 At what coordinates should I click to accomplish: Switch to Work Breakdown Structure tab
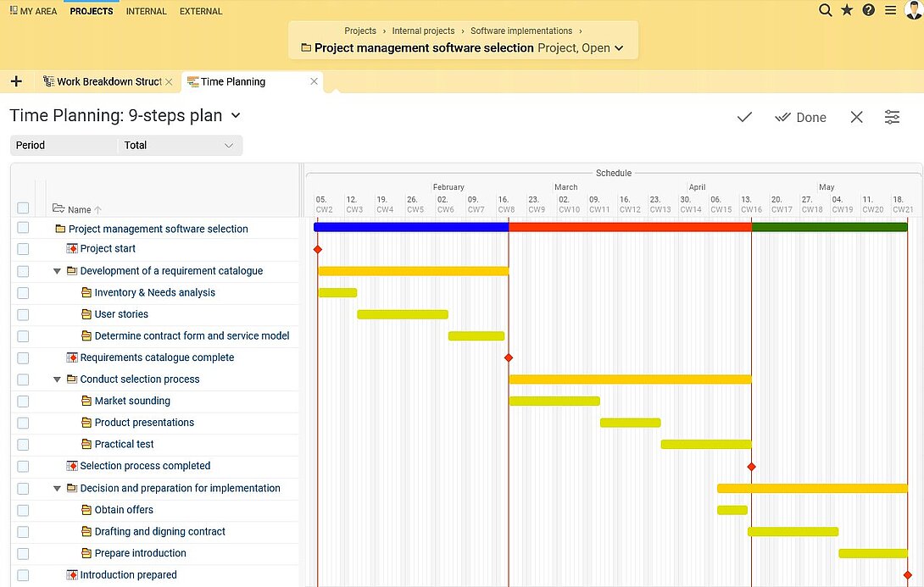[103, 82]
